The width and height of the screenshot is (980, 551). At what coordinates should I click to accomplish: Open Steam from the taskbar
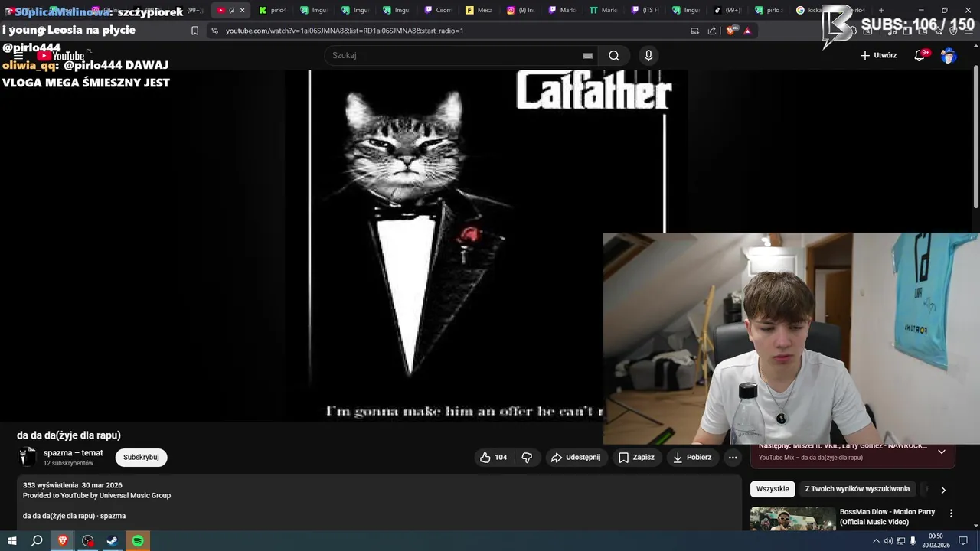pos(113,541)
